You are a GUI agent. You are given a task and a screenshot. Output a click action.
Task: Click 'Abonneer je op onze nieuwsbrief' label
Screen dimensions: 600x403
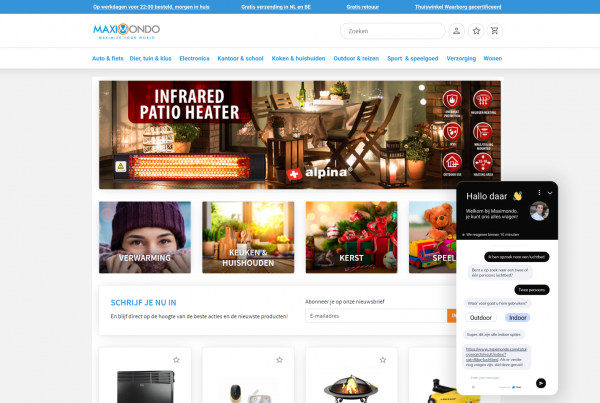point(345,302)
